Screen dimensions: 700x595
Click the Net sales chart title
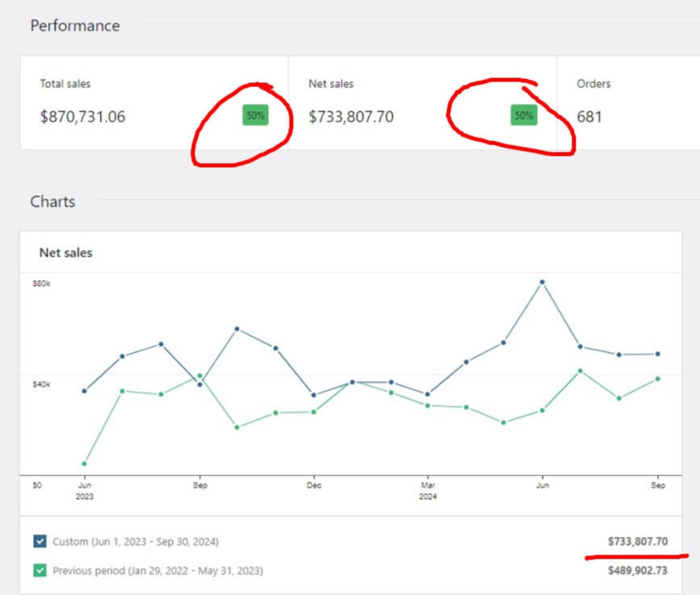coord(66,253)
